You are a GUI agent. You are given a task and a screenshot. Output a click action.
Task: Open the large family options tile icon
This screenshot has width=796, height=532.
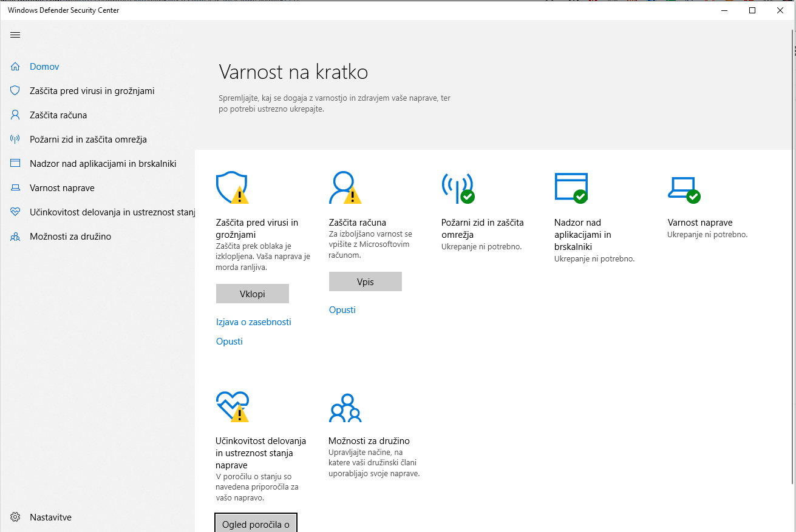click(x=345, y=408)
